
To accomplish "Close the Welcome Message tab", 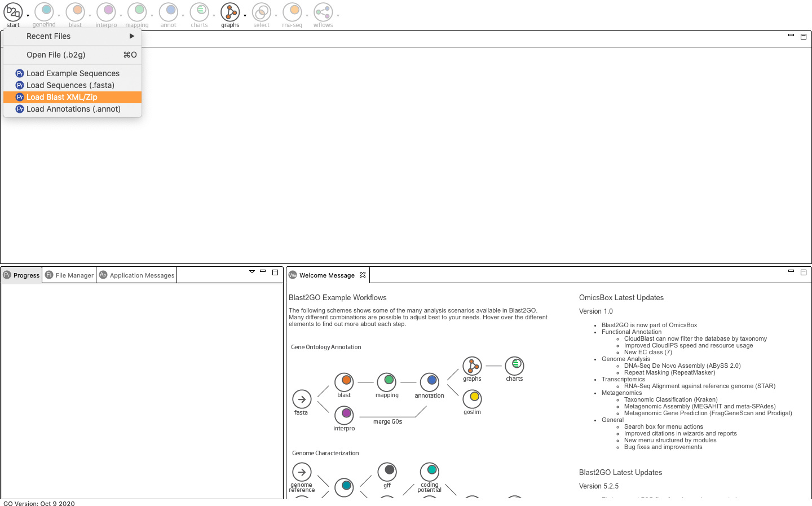I will pos(363,275).
